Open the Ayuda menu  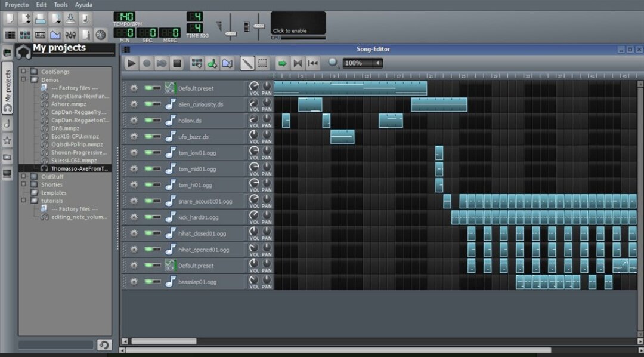[83, 5]
